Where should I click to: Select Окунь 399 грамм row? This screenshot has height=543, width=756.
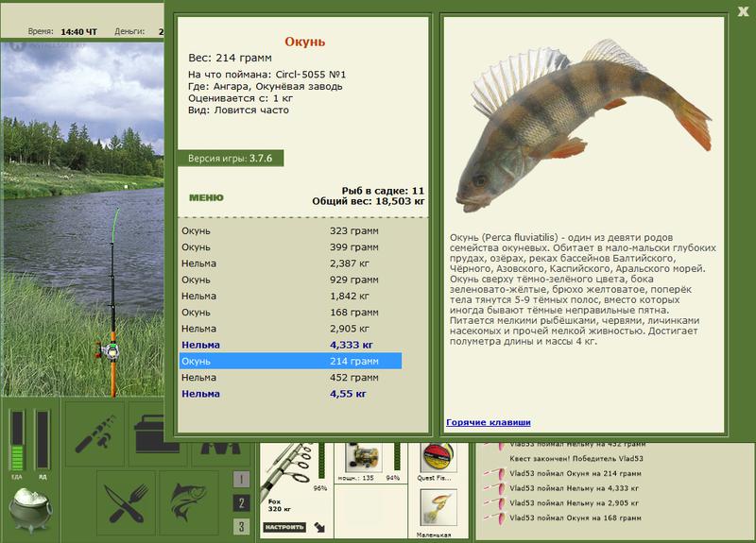pos(290,247)
